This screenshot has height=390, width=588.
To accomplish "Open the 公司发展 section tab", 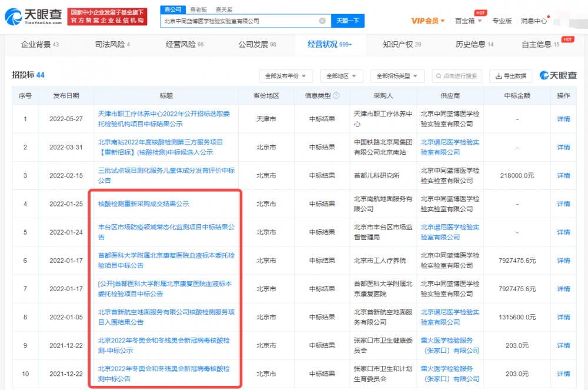I will 258,44.
